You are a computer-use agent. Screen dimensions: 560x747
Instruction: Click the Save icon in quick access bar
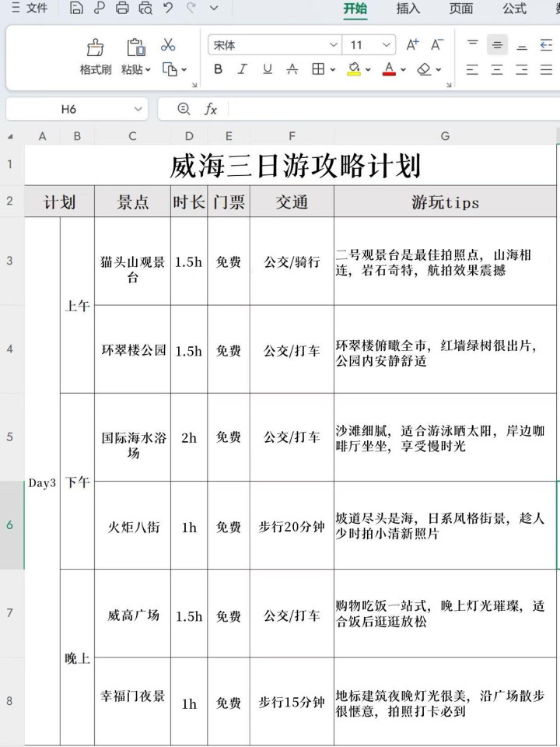pyautogui.click(x=75, y=9)
